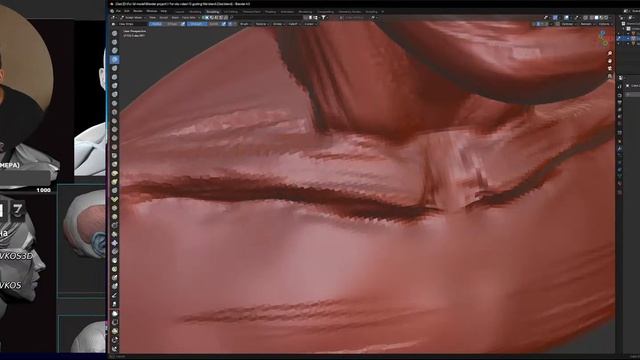Select the Clay Thumb brush tool
Viewport: 640px width, 360px height.
click(115, 68)
